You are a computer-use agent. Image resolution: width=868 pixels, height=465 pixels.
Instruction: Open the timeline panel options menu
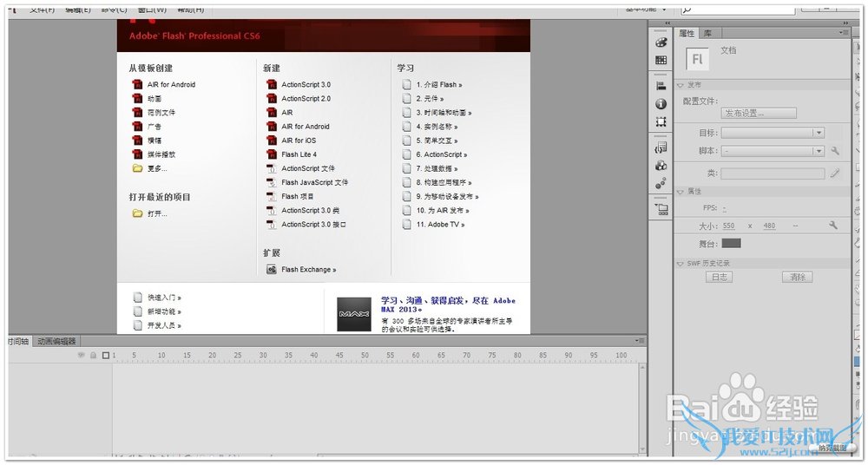click(x=640, y=341)
